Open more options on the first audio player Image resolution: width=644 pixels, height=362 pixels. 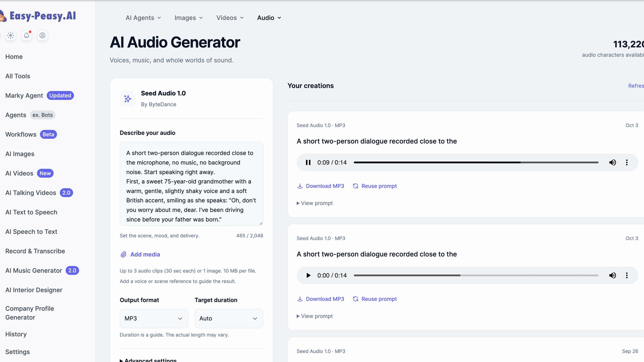(x=627, y=162)
